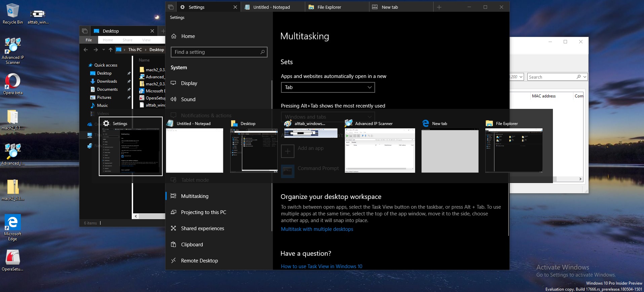Click the Sound speaker icon in Settings
This screenshot has height=292, width=644.
173,99
